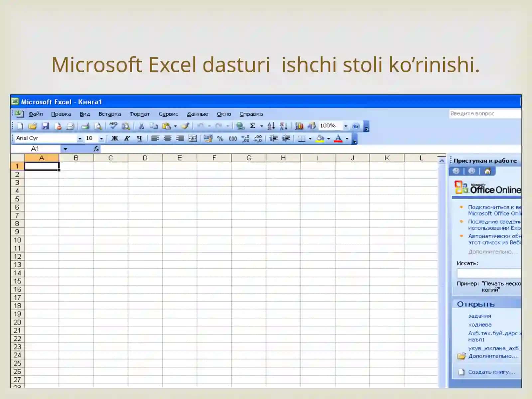The height and width of the screenshot is (399, 532).
Task: Click Подключиться к Microsoft Office Online link
Action: pos(495,210)
